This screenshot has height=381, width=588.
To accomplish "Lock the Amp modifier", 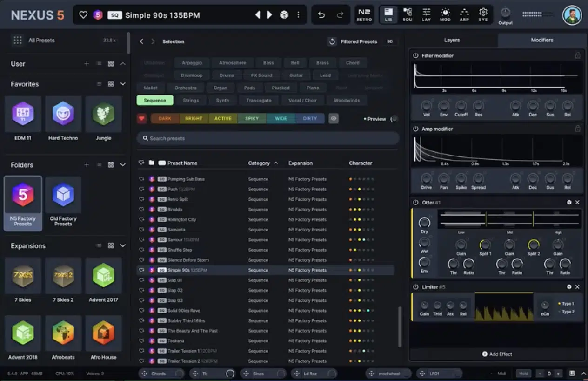I will 577,129.
